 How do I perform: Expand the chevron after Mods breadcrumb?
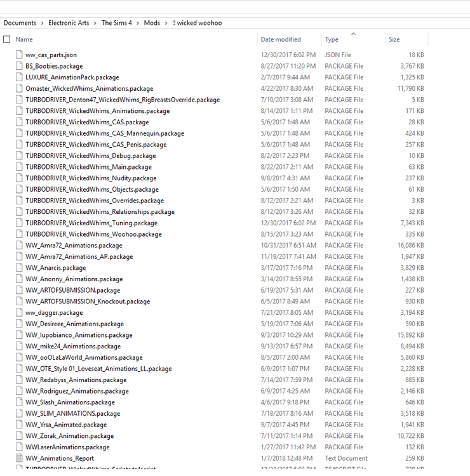tap(166, 23)
